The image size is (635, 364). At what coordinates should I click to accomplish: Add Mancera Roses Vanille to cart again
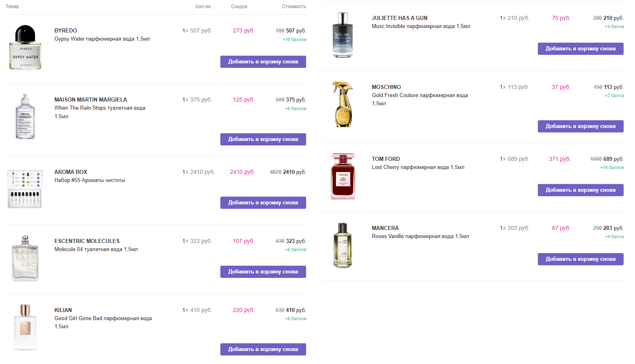[x=580, y=259]
